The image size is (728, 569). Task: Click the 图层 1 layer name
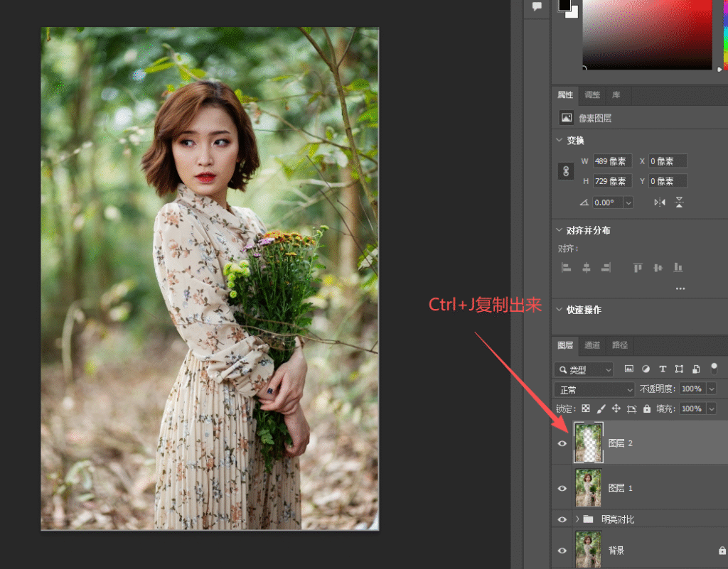tap(620, 488)
